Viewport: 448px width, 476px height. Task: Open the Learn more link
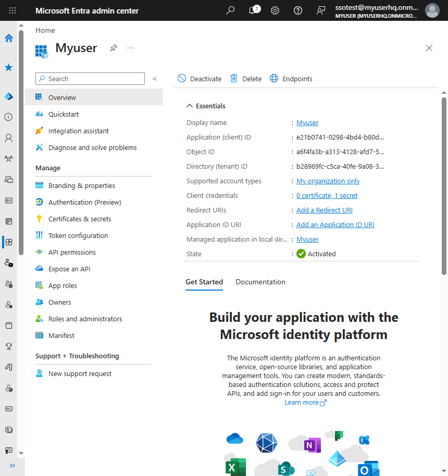[x=305, y=403]
